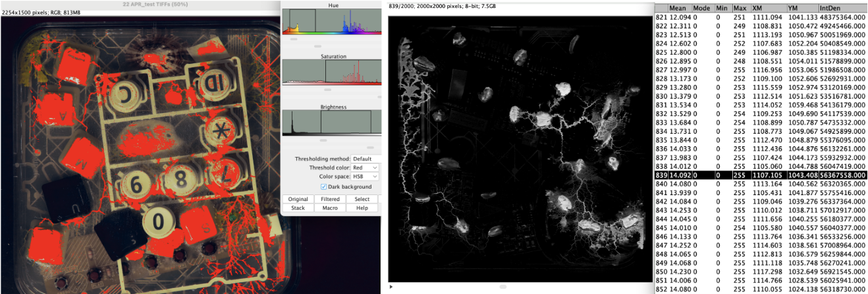Click the Stack button
Screen dimensions: 868x294
pos(298,208)
